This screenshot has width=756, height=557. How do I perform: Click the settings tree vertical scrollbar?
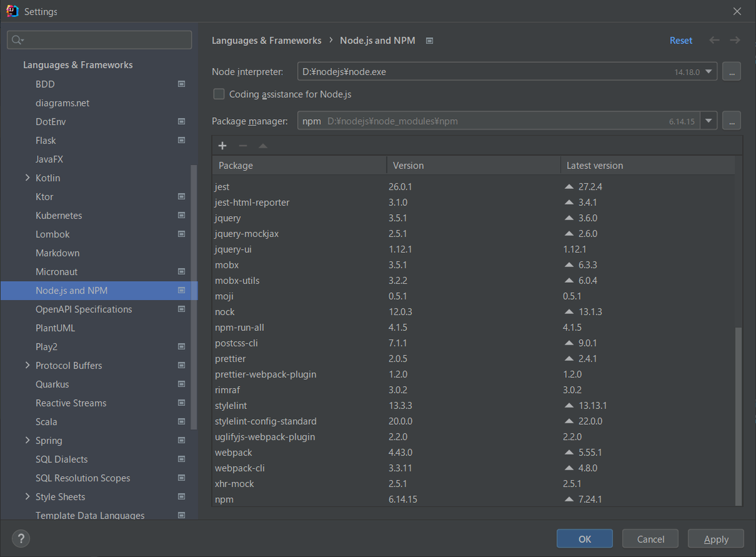pos(194,297)
